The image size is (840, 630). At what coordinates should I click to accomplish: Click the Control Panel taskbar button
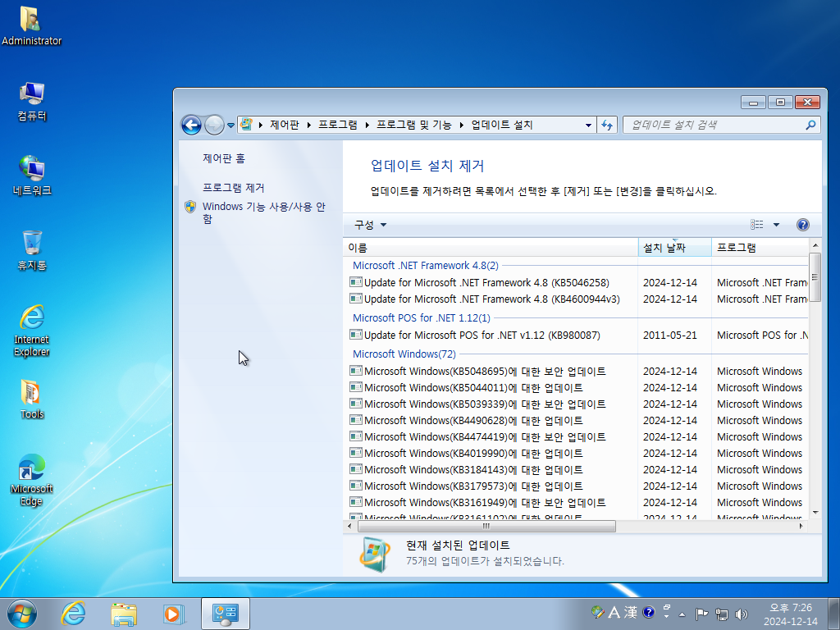226,614
